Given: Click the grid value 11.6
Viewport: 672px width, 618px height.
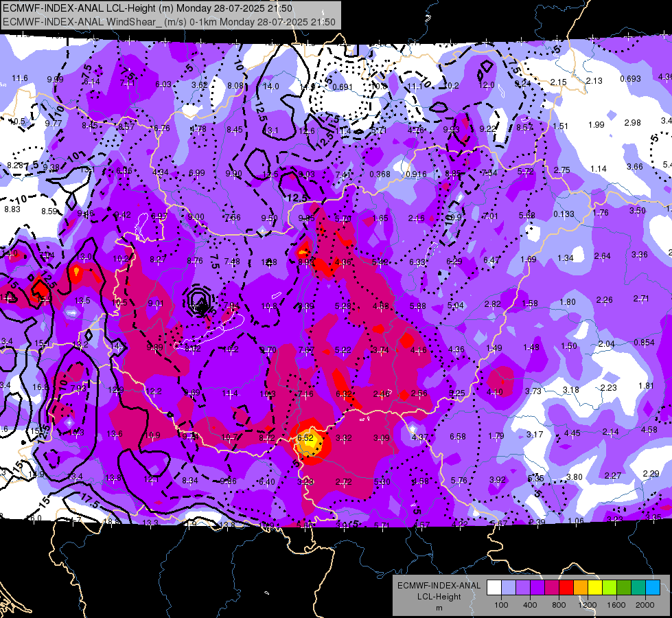Looking at the screenshot, I should pyautogui.click(x=20, y=78).
